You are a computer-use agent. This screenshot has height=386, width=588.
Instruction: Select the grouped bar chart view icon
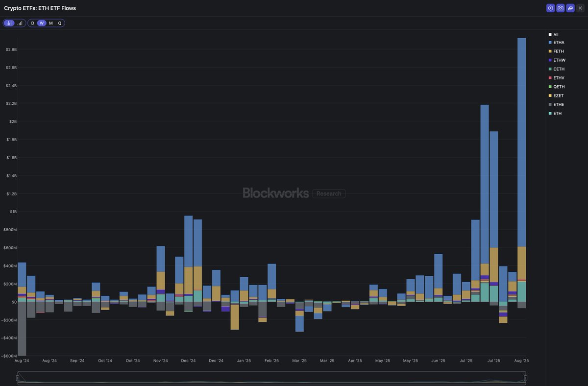coord(9,23)
